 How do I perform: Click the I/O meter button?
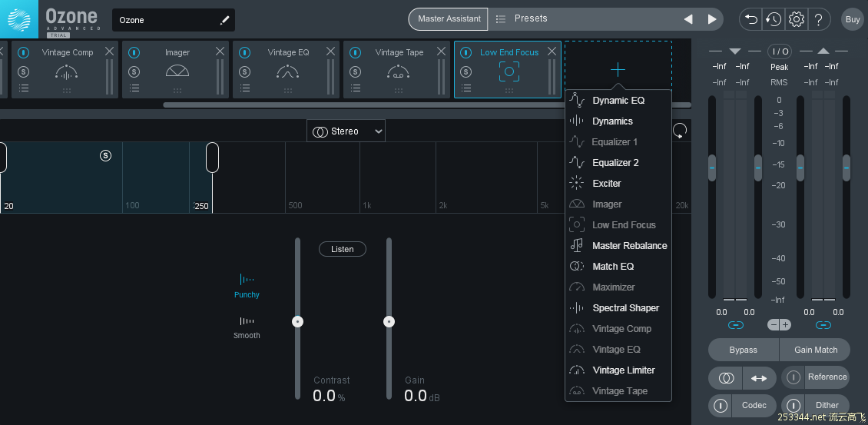[x=780, y=51]
